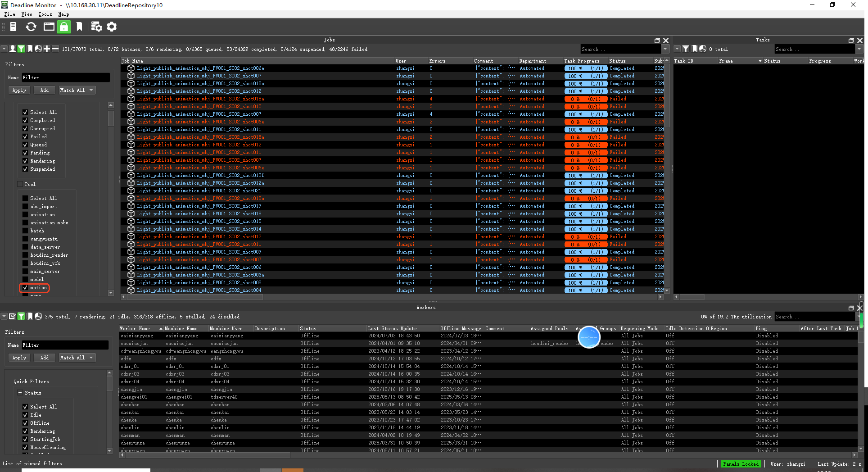Open the pie chart graph icon in Workers panel
Viewport: 868px width, 472px height.
tap(38, 317)
